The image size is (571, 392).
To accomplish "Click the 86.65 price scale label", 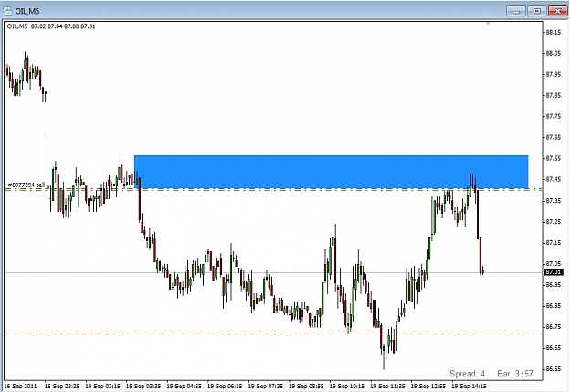I will pos(553,348).
